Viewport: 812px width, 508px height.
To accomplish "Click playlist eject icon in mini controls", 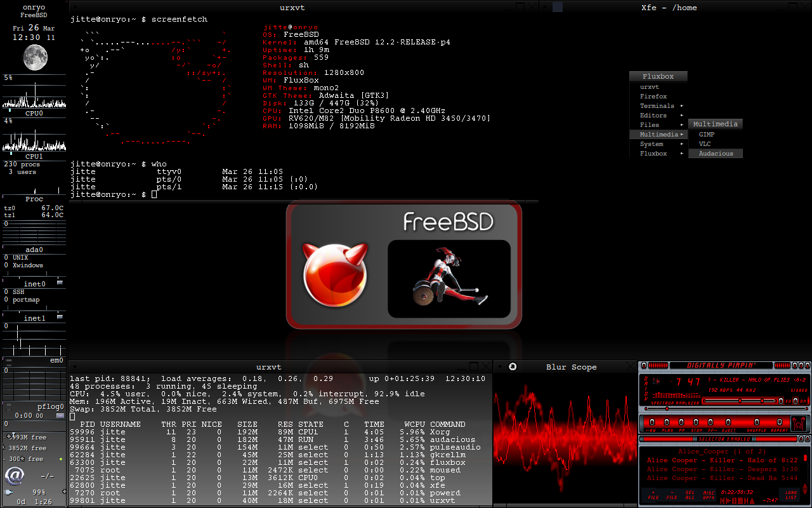I will (752, 500).
